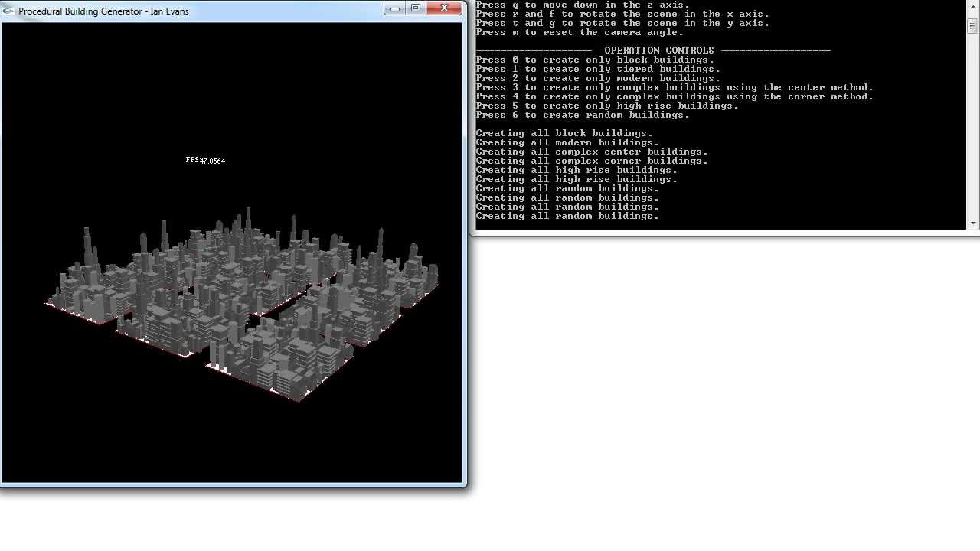Viewport: 980px width, 551px height.
Task: Click the console window's scrollbar thumb
Action: coord(972,25)
